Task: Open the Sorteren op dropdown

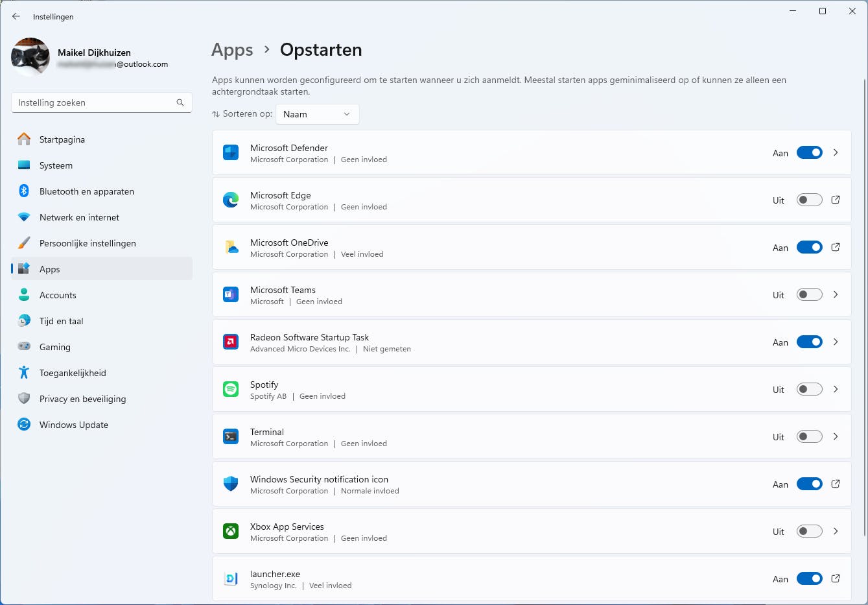Action: (317, 113)
